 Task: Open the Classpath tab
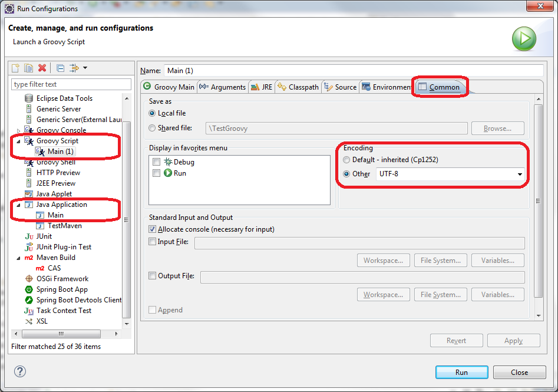coord(298,87)
